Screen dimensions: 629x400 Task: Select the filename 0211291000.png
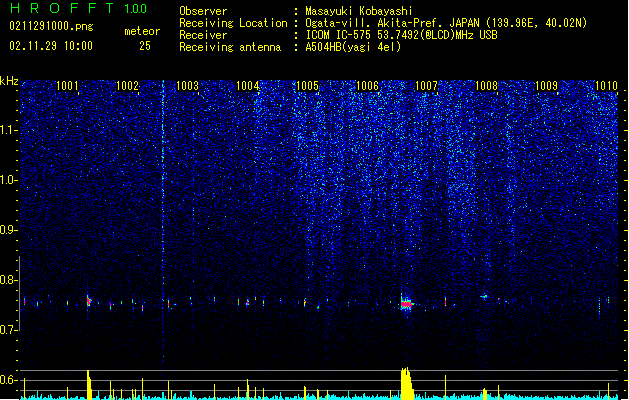[51, 26]
